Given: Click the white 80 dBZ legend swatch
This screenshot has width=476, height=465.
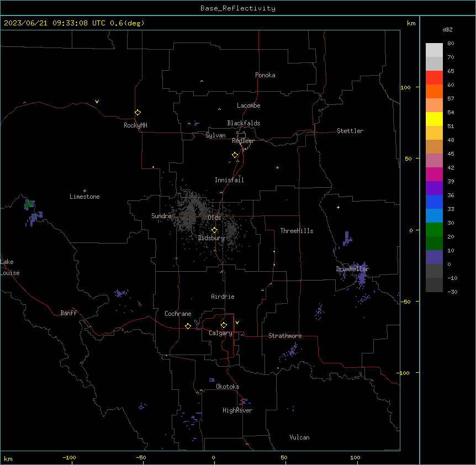Looking at the screenshot, I should (x=434, y=50).
